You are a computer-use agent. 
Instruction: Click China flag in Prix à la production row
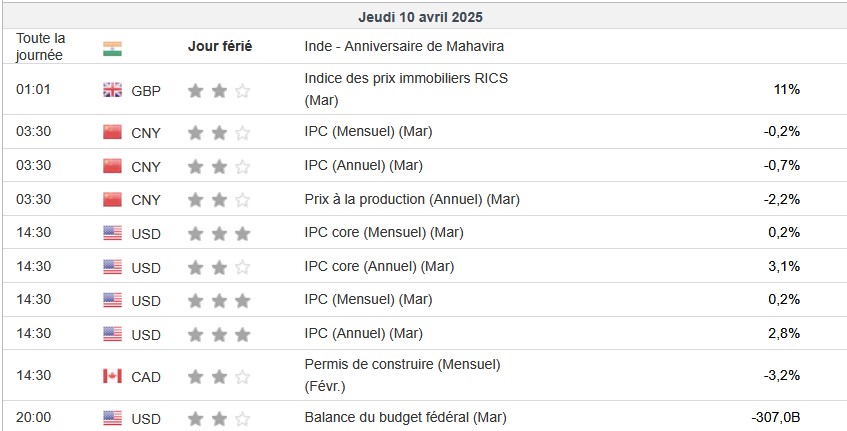pos(112,199)
